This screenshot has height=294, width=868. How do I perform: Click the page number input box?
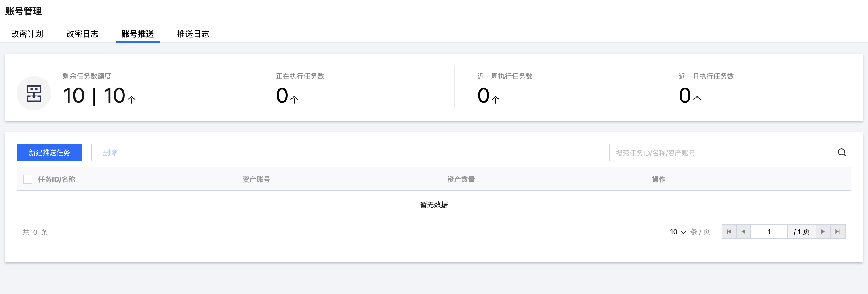tap(769, 232)
